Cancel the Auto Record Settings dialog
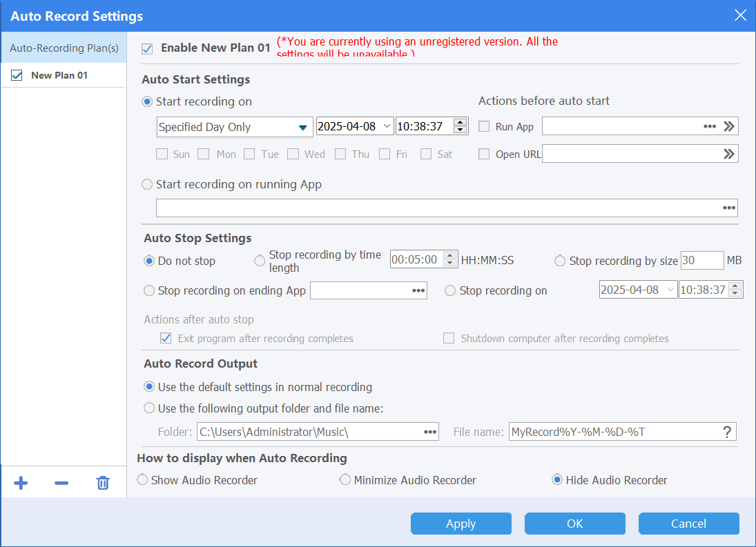Screen dimensions: 756x547 (x=688, y=524)
